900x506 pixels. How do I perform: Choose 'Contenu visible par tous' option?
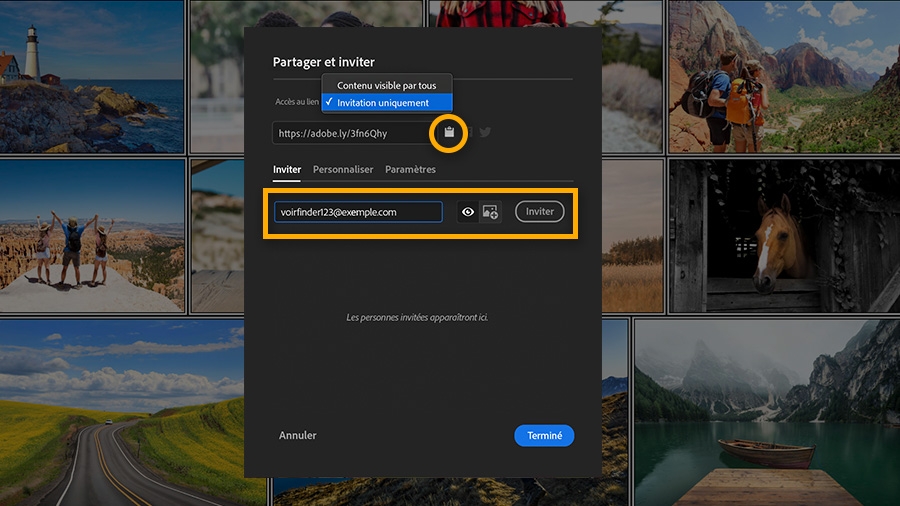[387, 85]
